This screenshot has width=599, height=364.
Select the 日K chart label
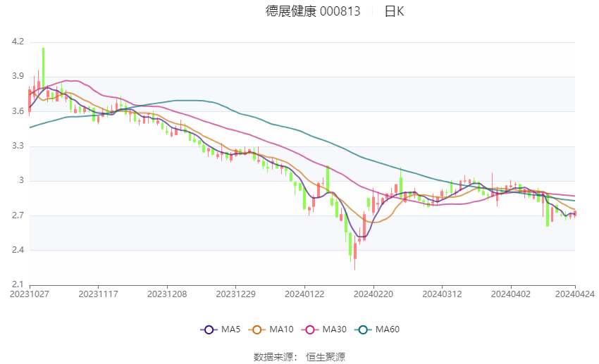394,11
